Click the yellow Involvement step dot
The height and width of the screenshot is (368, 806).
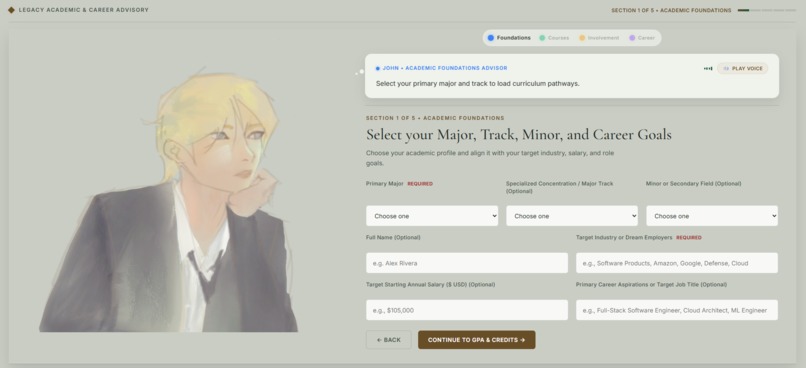point(582,38)
